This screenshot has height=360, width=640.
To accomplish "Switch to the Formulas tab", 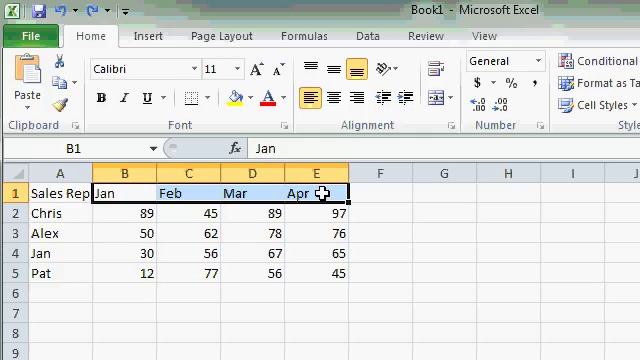I will 304,36.
